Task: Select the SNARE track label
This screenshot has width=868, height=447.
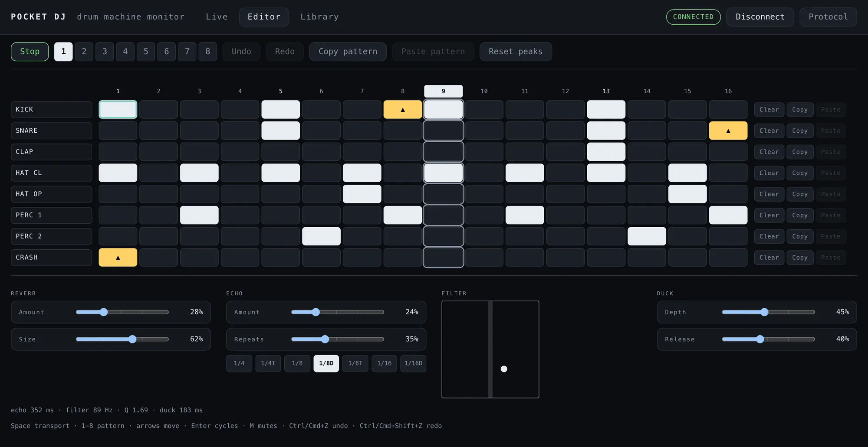Action: click(51, 131)
